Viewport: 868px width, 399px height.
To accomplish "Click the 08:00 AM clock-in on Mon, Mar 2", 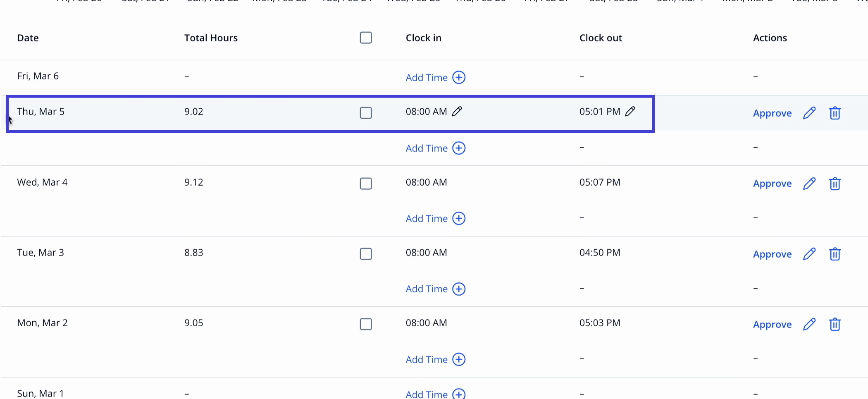I will 426,323.
